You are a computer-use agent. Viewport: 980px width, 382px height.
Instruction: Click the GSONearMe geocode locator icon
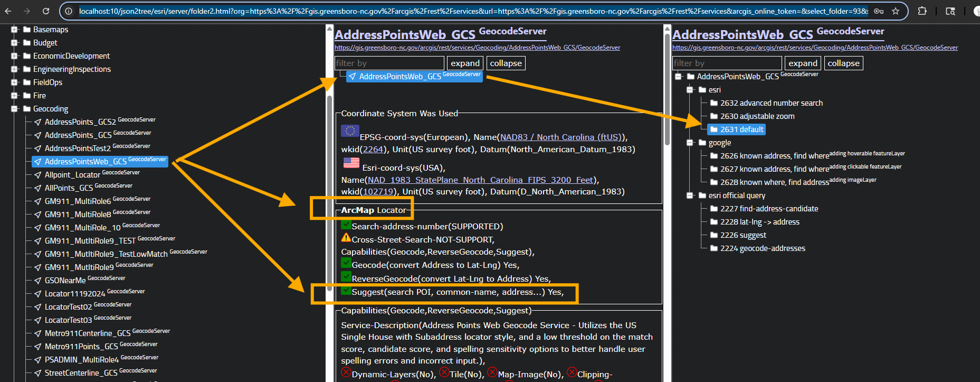click(38, 281)
